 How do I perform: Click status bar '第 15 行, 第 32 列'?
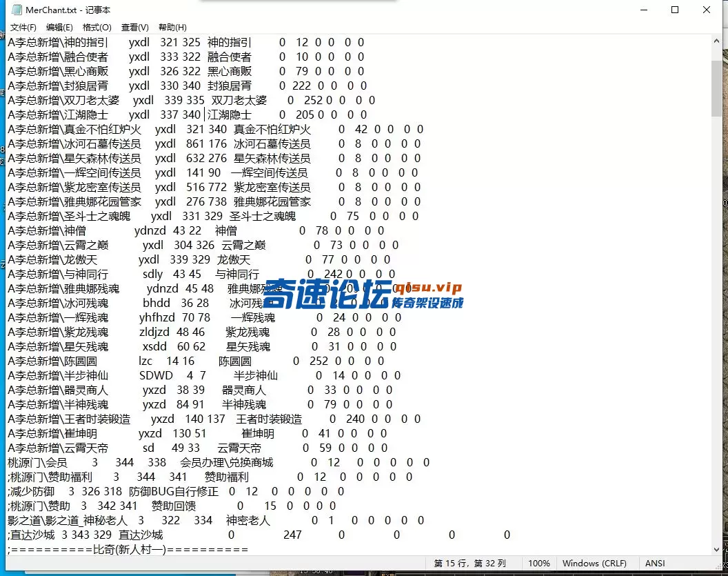pyautogui.click(x=469, y=564)
